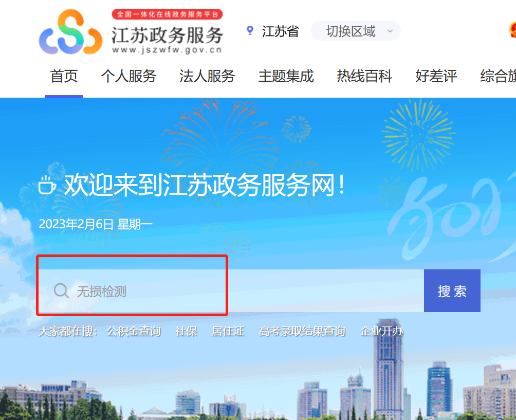Open the 高考录取结果查询 link
The width and height of the screenshot is (516, 420).
[x=302, y=331]
